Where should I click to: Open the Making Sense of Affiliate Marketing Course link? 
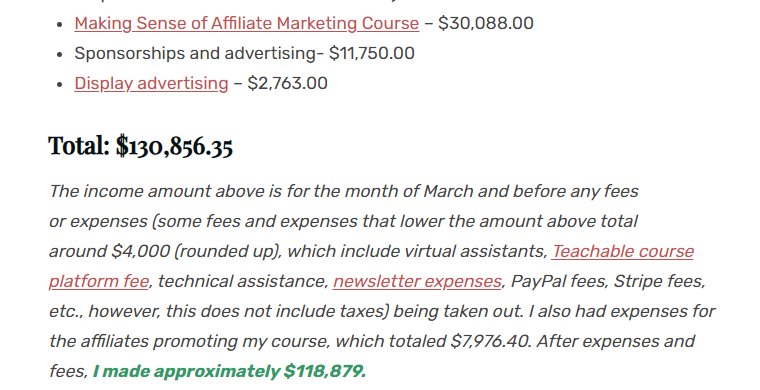coord(246,23)
